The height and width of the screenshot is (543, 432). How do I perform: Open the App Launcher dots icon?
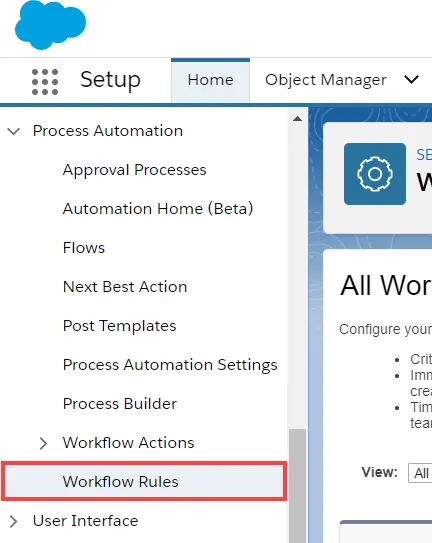45,82
